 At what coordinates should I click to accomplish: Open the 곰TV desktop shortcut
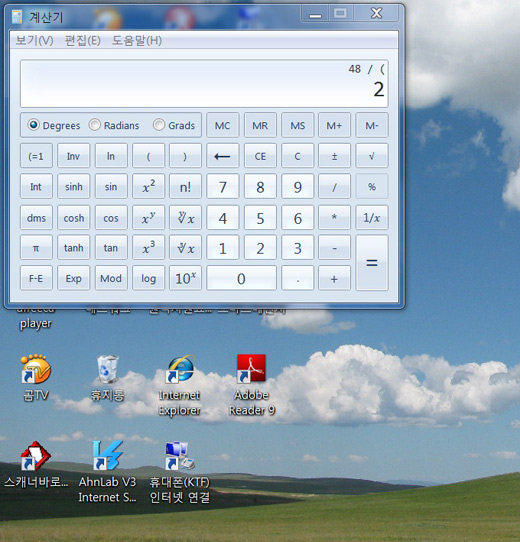click(36, 377)
